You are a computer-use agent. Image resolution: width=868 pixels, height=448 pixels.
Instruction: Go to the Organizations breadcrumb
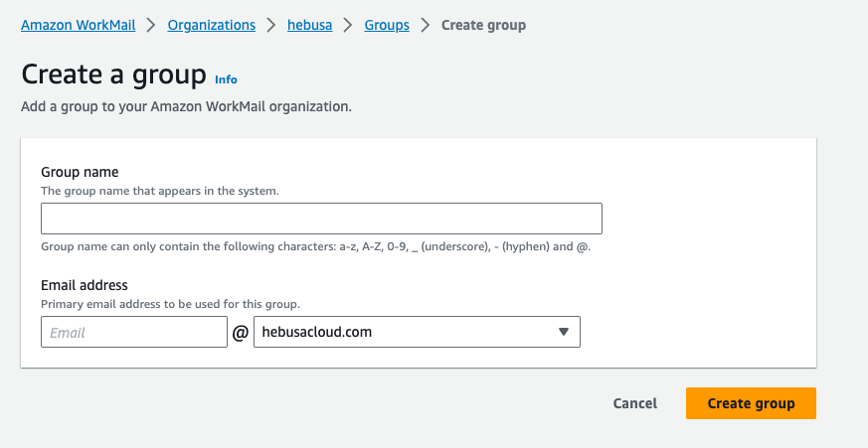point(211,25)
